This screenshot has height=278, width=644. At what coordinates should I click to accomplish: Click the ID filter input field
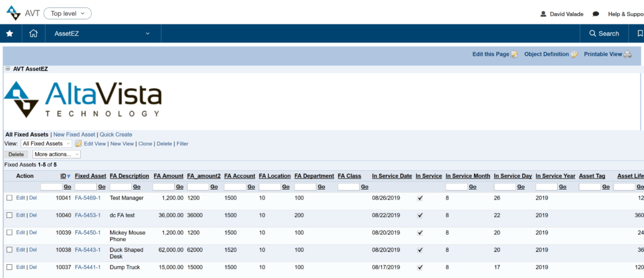[51, 187]
